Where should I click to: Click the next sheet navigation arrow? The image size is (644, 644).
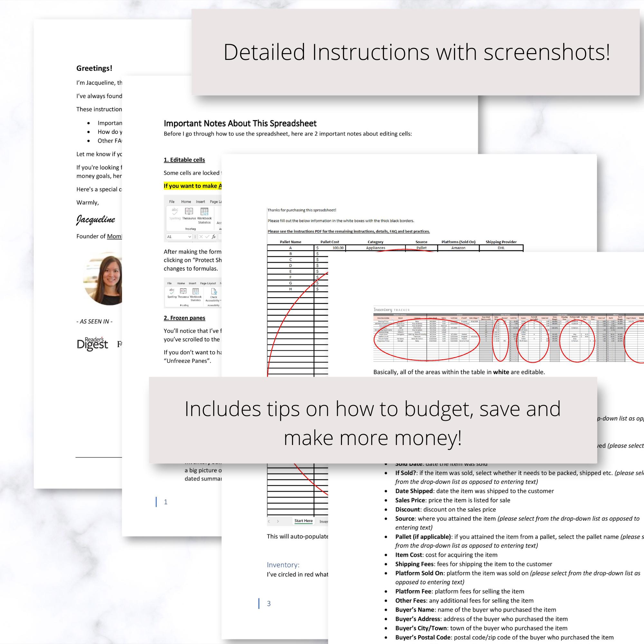(278, 521)
